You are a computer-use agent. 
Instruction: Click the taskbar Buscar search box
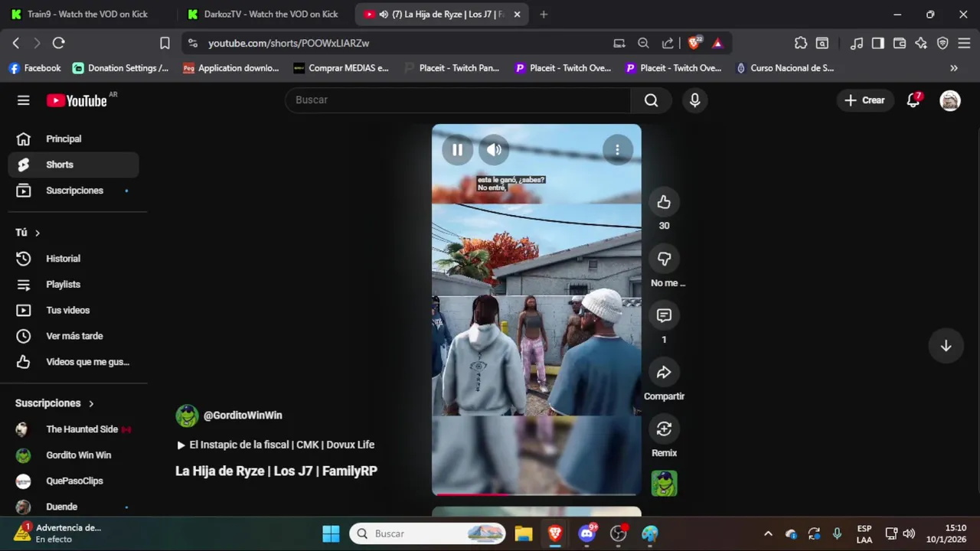(x=428, y=533)
